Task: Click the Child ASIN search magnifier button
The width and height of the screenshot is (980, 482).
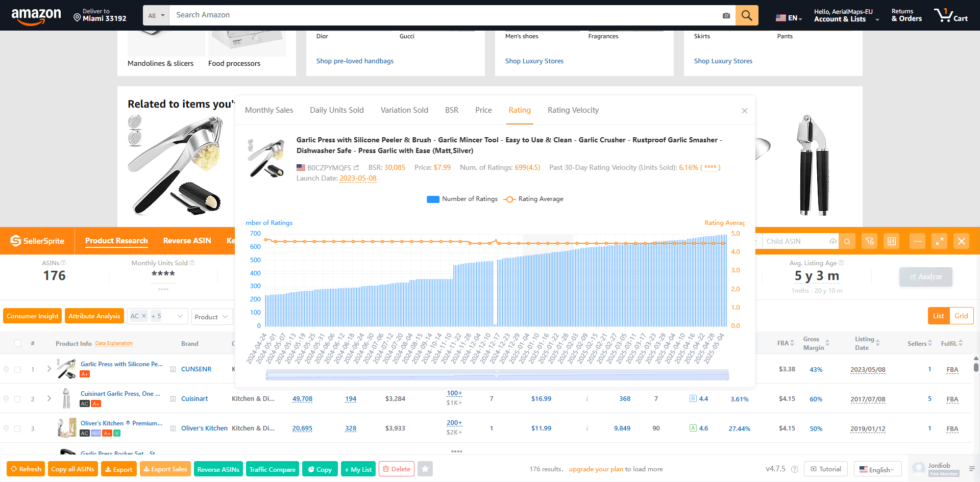Action: pos(847,241)
